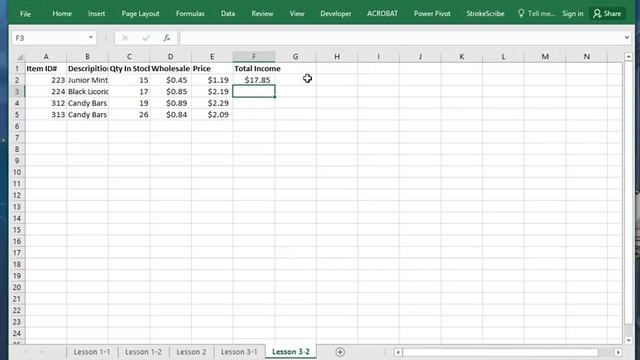The height and width of the screenshot is (360, 640).
Task: Select the cell with item ID 312
Action: click(x=46, y=103)
